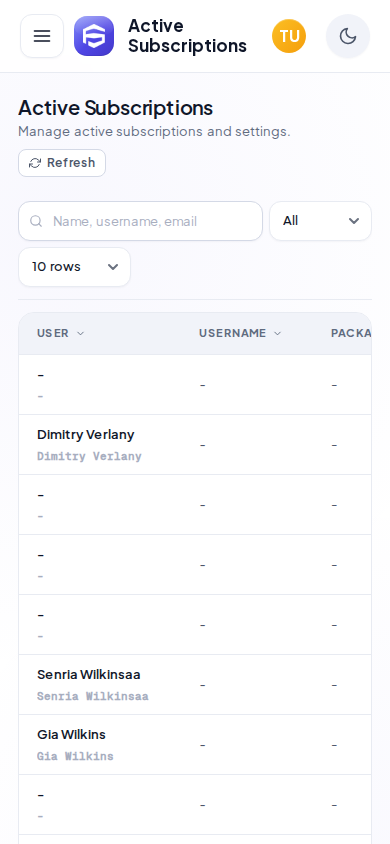Click the USER column sort chevron

[x=81, y=334]
